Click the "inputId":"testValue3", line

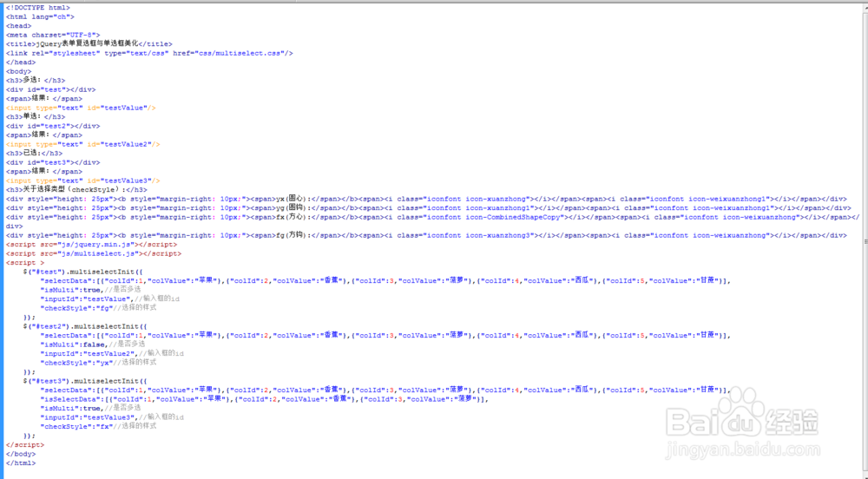[112, 417]
